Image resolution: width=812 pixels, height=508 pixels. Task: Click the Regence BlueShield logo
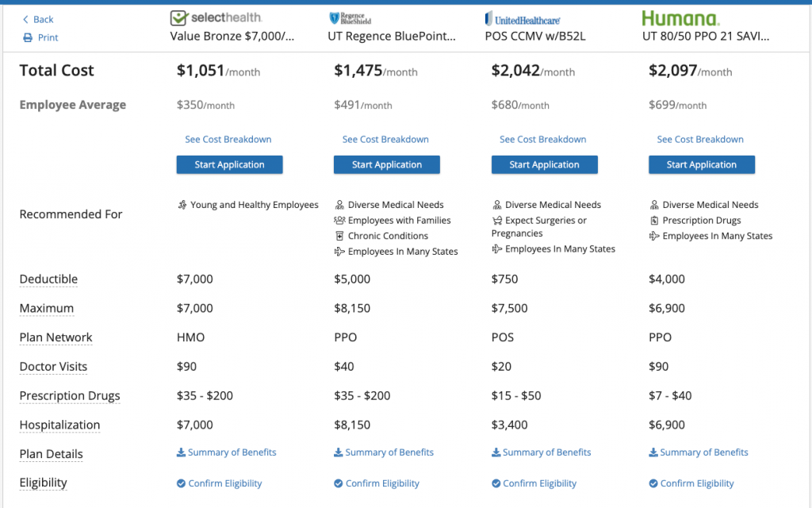pos(350,19)
